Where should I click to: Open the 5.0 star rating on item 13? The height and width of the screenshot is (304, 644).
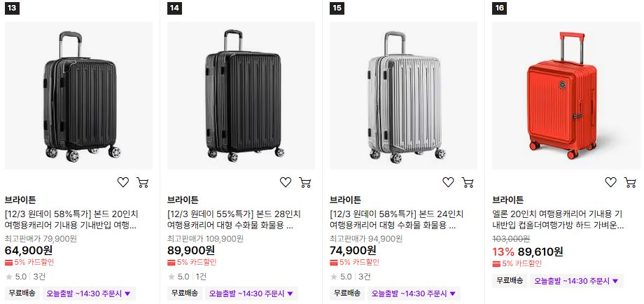coord(16,277)
